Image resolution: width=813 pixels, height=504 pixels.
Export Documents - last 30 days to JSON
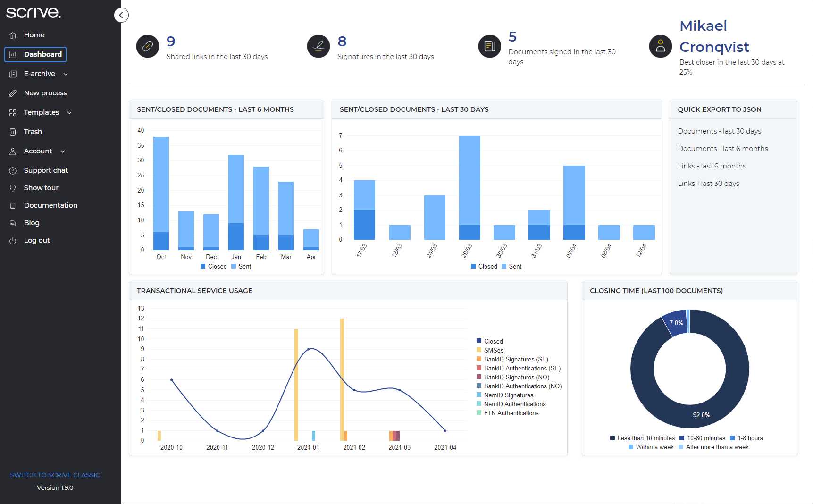pyautogui.click(x=719, y=131)
